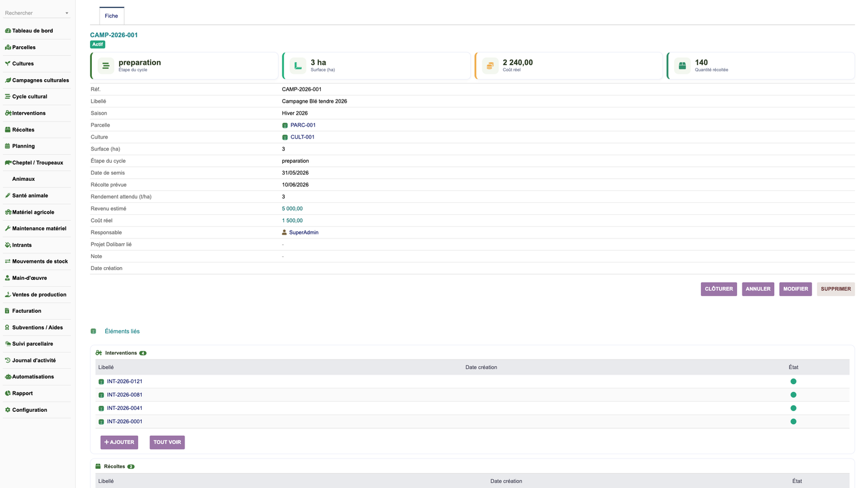The width and height of the screenshot is (868, 488).
Task: Click the Rapport pie chart icon
Action: point(8,394)
